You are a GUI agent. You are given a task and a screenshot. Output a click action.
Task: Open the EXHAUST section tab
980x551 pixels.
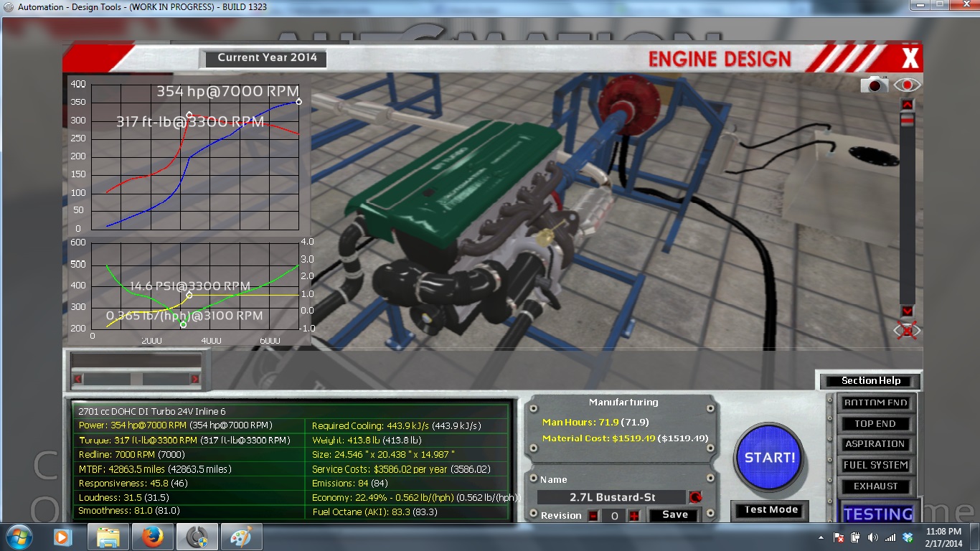point(875,486)
